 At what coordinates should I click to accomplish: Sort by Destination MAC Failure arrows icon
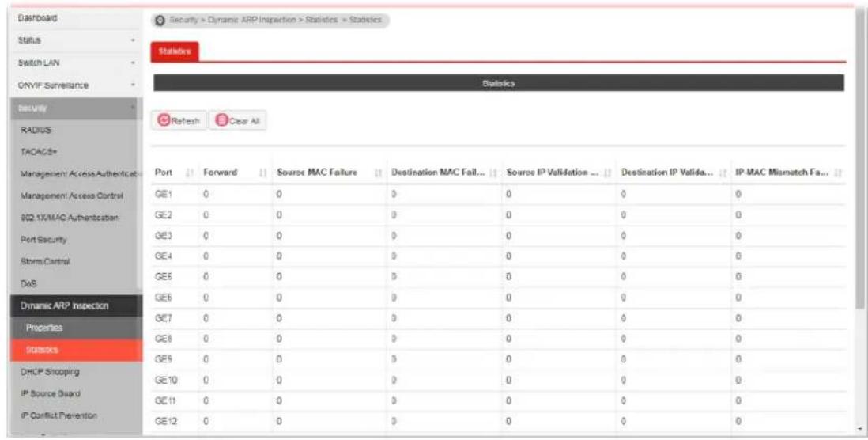(x=493, y=173)
